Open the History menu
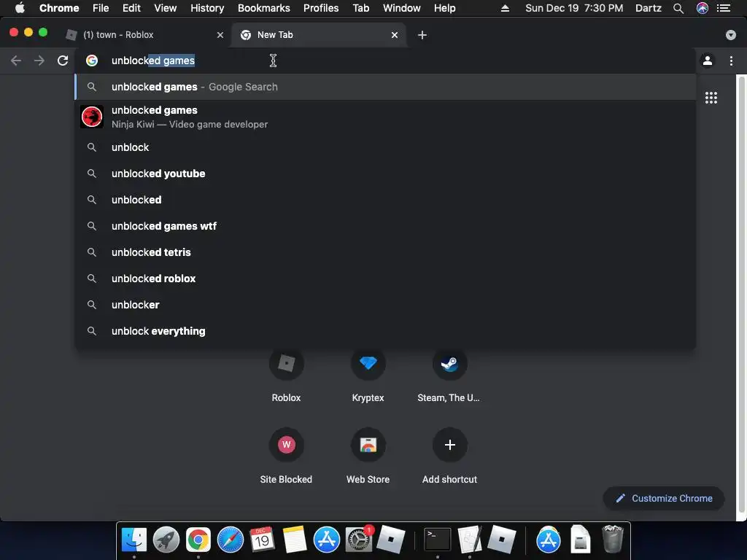The image size is (747, 560). (206, 8)
